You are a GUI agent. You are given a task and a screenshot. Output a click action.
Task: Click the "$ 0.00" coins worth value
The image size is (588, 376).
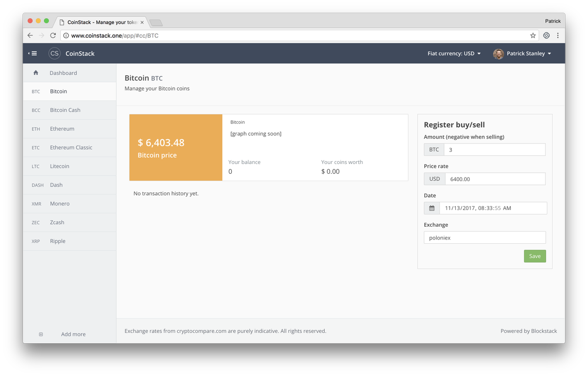pyautogui.click(x=330, y=171)
